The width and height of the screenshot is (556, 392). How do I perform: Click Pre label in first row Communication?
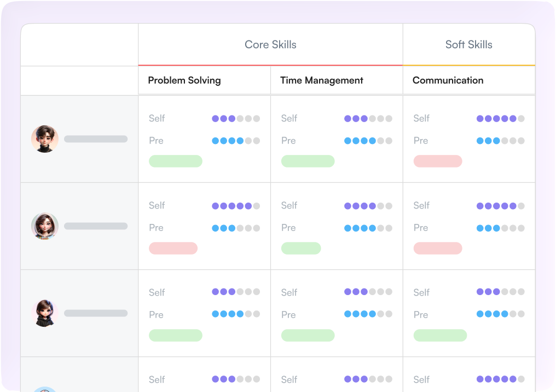420,141
